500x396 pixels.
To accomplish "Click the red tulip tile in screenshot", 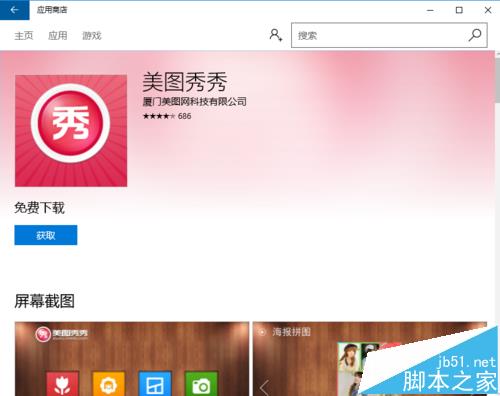I will coord(63,383).
